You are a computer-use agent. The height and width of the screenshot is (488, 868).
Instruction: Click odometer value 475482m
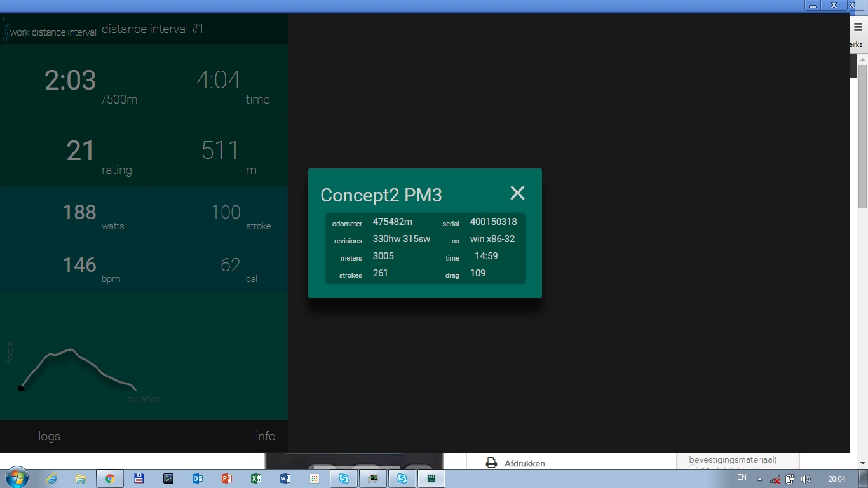(x=393, y=222)
